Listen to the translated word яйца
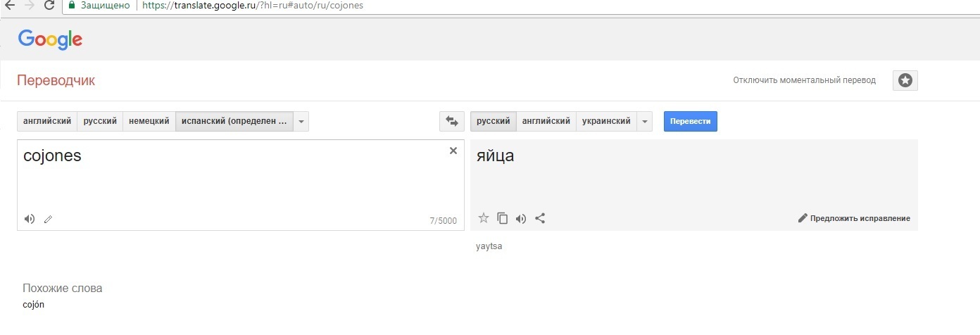This screenshot has height=335, width=980. (521, 218)
